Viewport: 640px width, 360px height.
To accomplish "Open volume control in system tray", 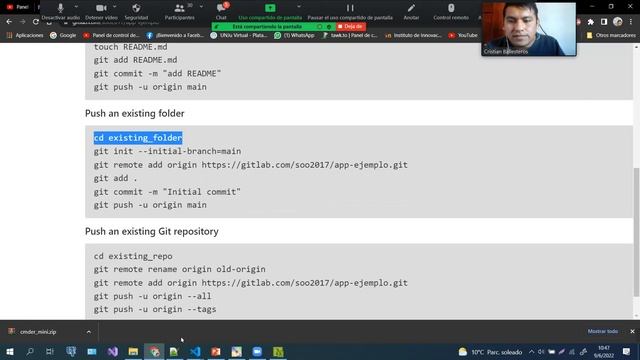I will click(x=541, y=352).
